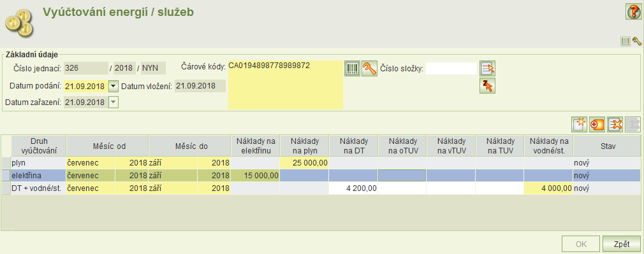Click Čárové kódy yellow text area

[x=286, y=85]
